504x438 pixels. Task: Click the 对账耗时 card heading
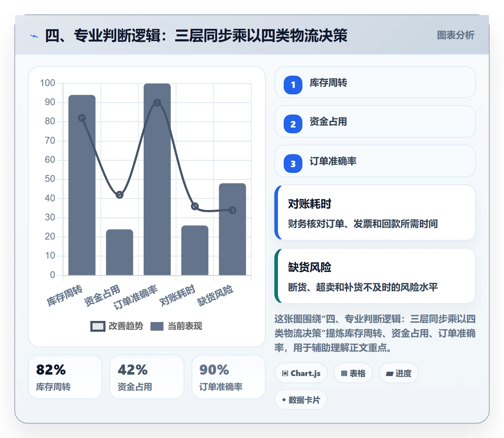coord(310,204)
